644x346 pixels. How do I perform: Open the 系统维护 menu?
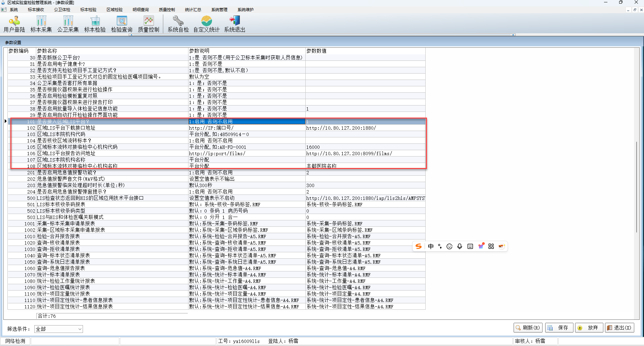(x=245, y=10)
